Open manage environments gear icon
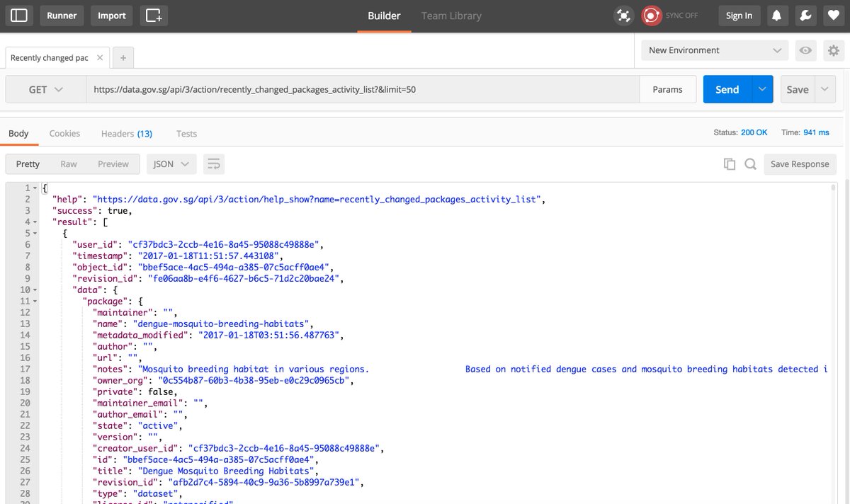The image size is (850, 504). pyautogui.click(x=833, y=50)
